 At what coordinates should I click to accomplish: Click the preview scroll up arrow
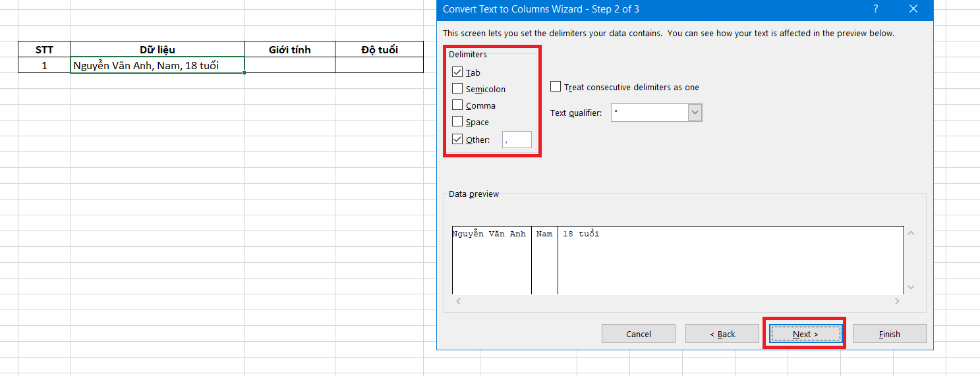click(911, 233)
